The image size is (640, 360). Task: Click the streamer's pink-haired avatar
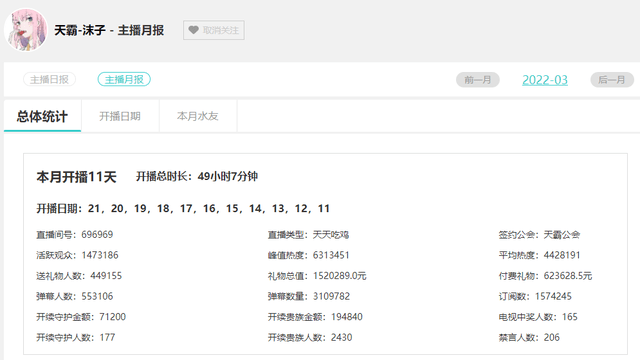(x=26, y=30)
